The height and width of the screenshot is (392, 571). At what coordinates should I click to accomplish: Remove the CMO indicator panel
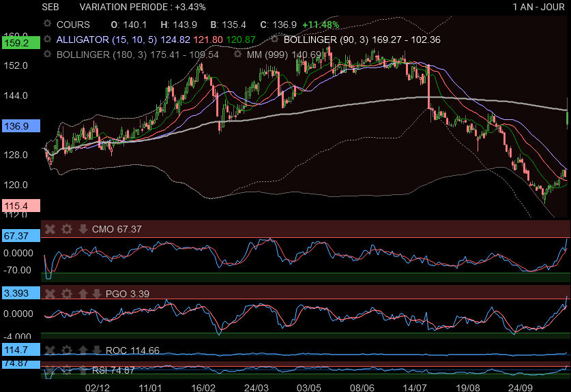point(50,229)
